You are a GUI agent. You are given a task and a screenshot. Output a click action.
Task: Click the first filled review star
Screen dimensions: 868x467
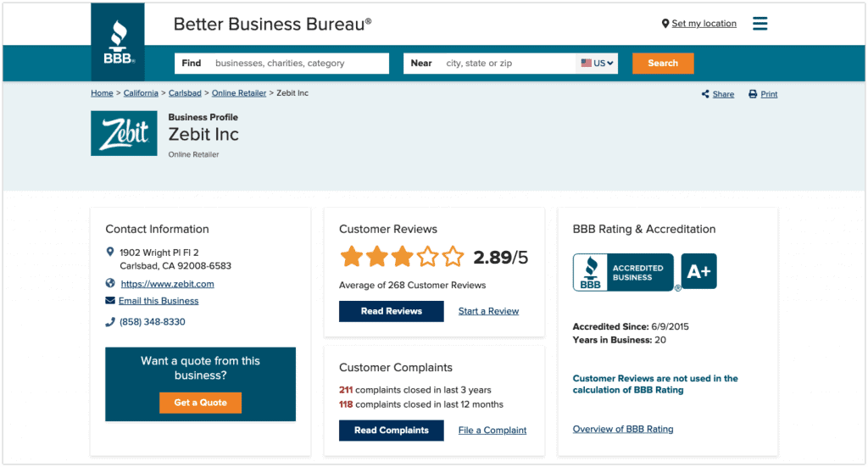[x=352, y=257]
